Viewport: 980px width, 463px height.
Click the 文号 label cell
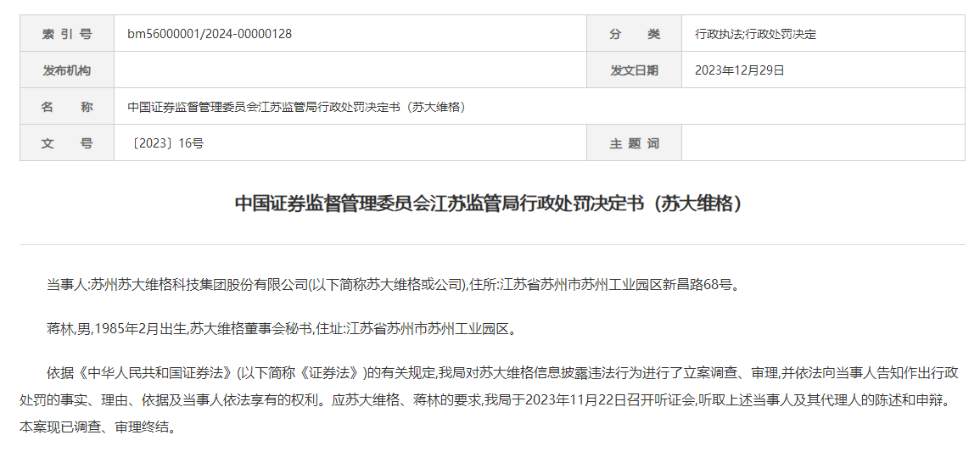point(67,143)
